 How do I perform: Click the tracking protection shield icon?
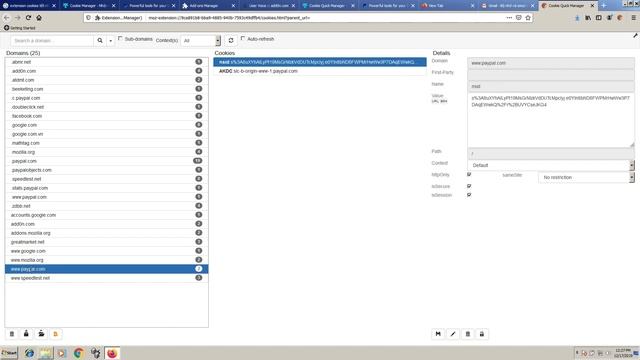pyautogui.click(x=89, y=18)
